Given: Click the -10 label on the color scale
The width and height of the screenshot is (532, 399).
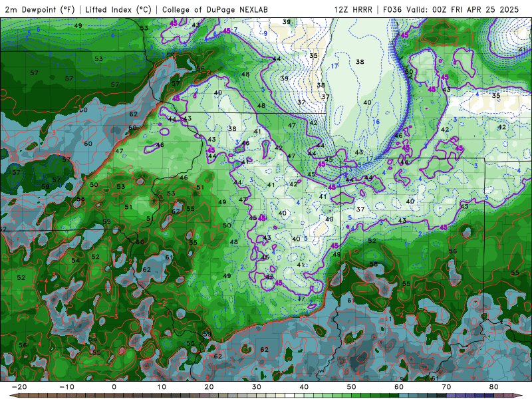Looking at the screenshot, I should (66, 387).
